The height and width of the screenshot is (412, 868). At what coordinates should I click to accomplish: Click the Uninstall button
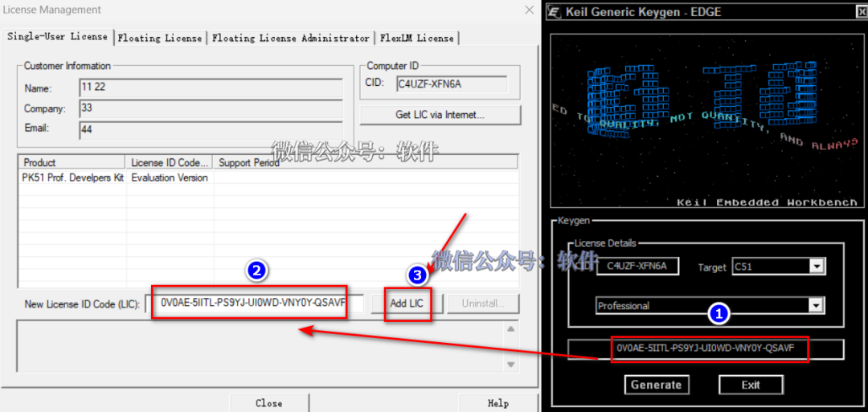click(x=483, y=303)
